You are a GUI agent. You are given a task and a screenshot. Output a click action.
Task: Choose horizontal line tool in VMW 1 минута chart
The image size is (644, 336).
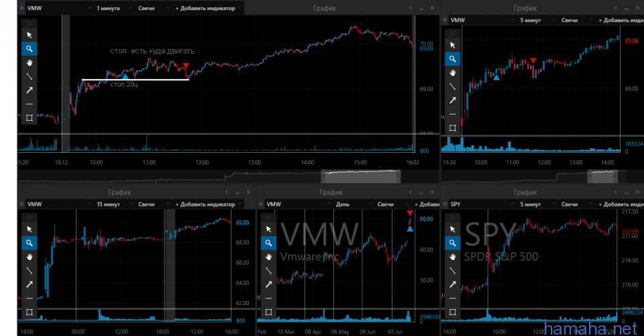point(29,105)
